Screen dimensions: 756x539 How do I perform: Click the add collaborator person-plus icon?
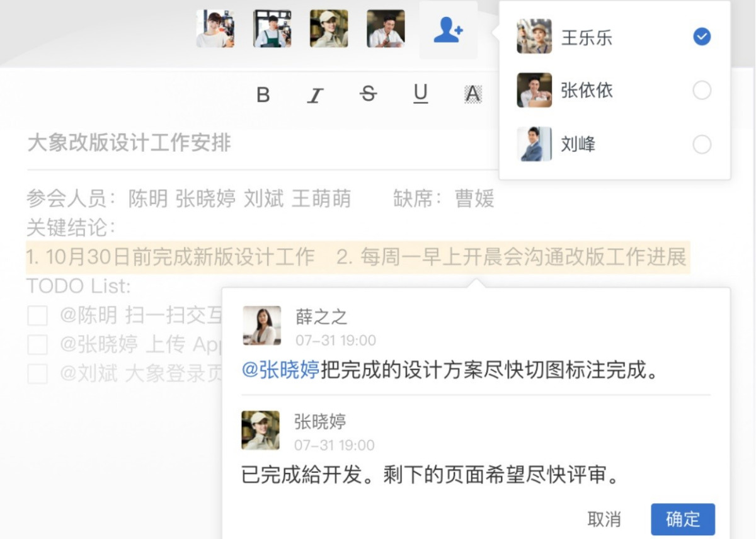(x=449, y=30)
